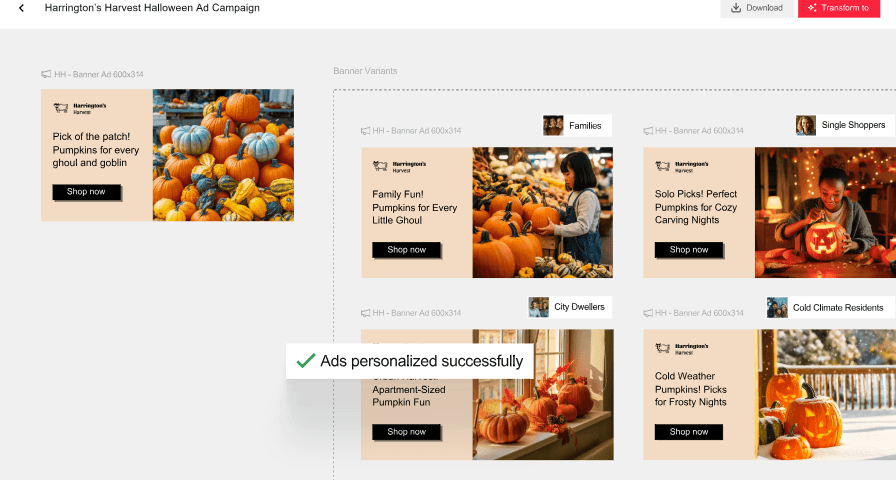Click the Banner Variants section label
This screenshot has width=896, height=480.
365,71
